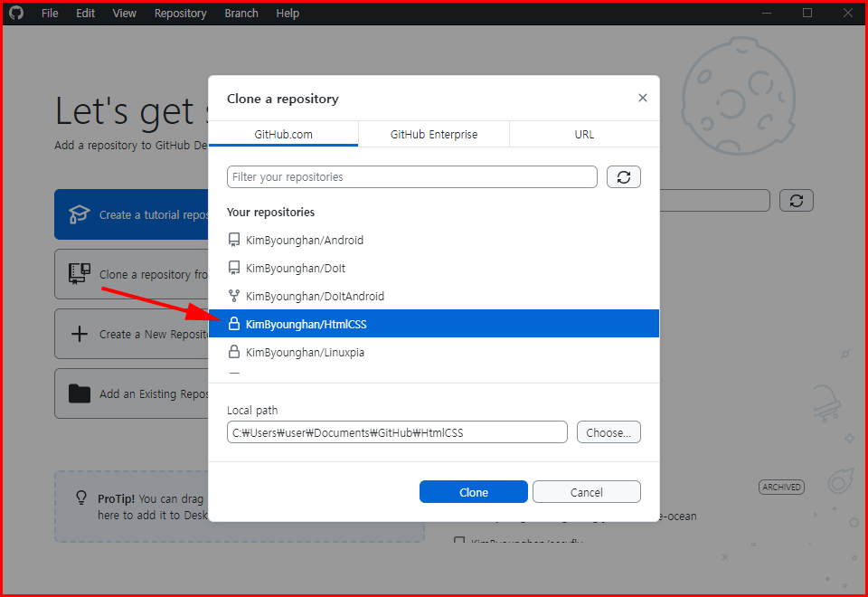Open the View menu

[125, 14]
